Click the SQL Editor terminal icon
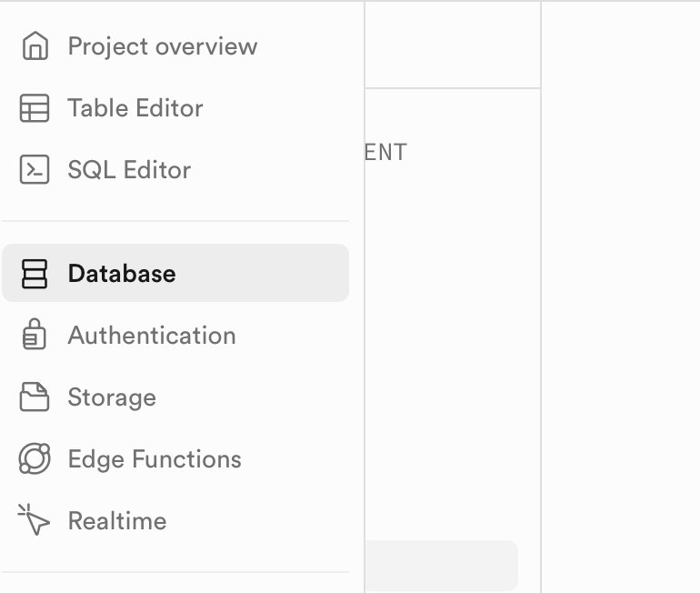 pos(35,170)
